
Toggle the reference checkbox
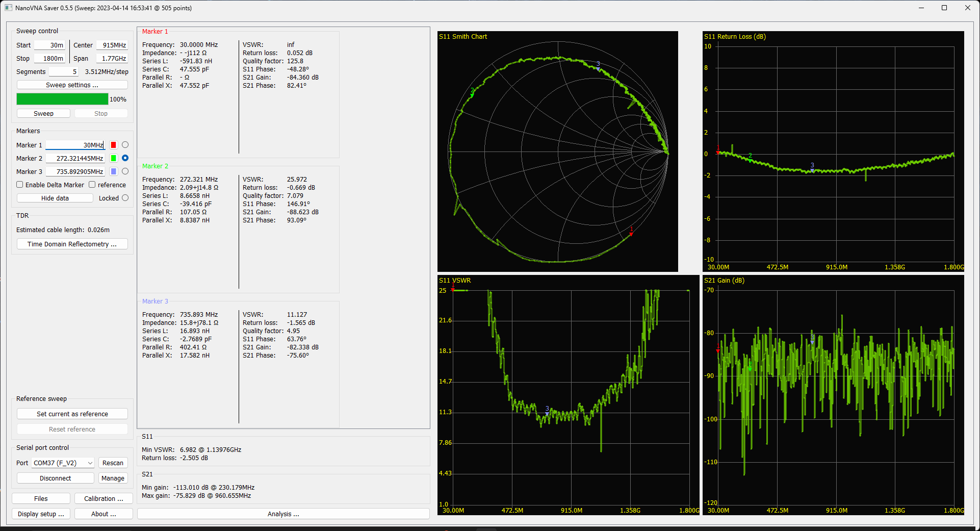tap(92, 185)
